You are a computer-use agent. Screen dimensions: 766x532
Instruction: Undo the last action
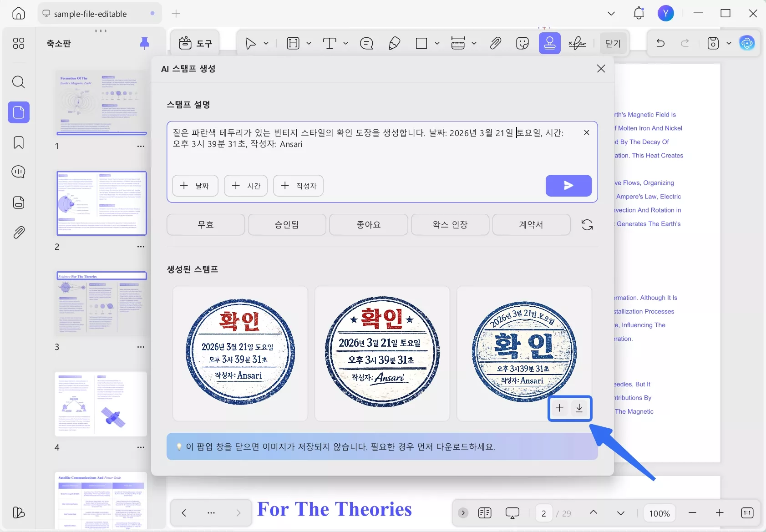660,43
